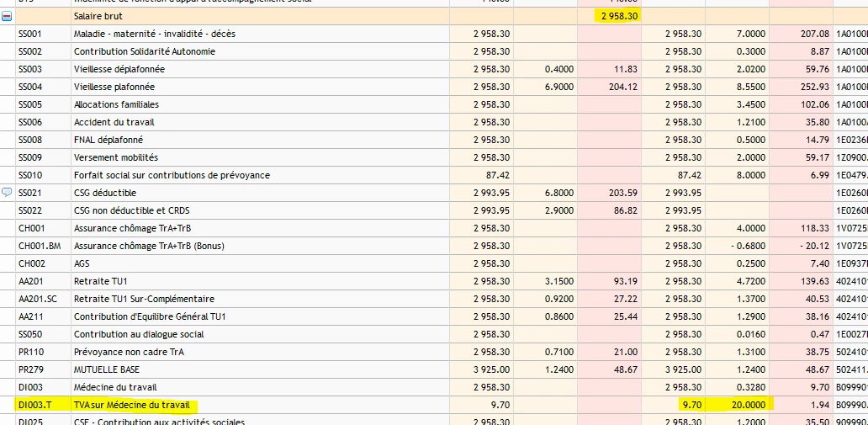Image resolution: width=868 pixels, height=425 pixels.
Task: Select code SS001
Action: 30,34
